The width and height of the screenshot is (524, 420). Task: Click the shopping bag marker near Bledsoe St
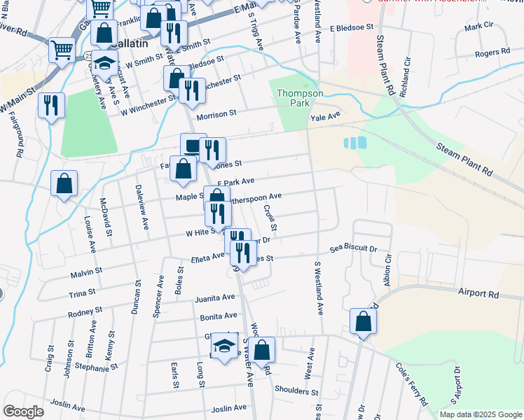coord(177,78)
